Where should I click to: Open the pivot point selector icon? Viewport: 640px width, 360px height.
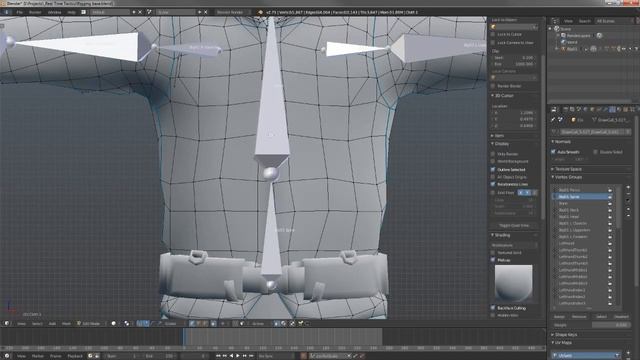pyautogui.click(x=127, y=323)
